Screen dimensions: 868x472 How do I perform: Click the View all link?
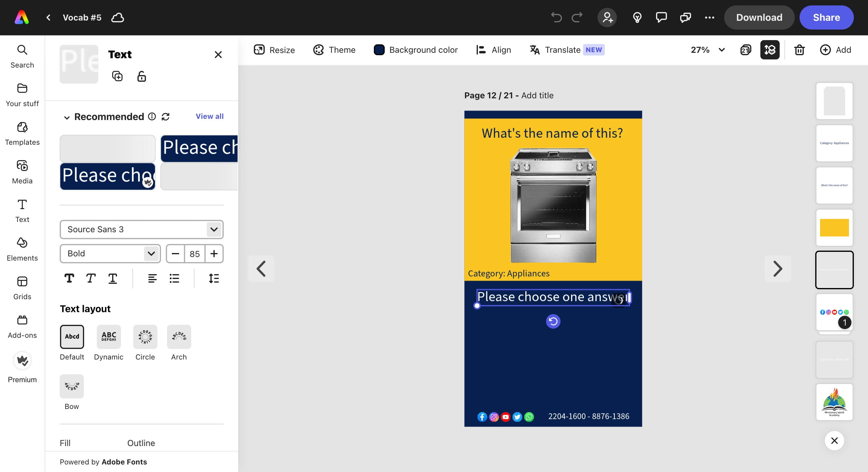click(x=210, y=116)
